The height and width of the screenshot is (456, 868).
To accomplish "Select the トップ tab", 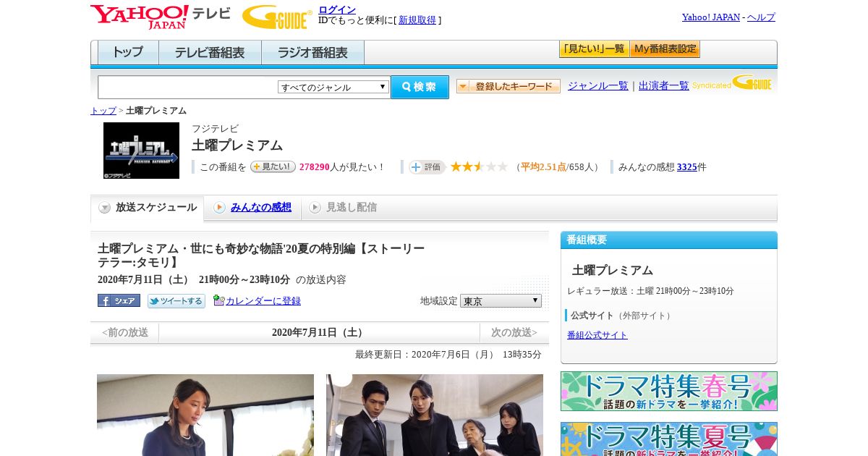I will [x=128, y=53].
